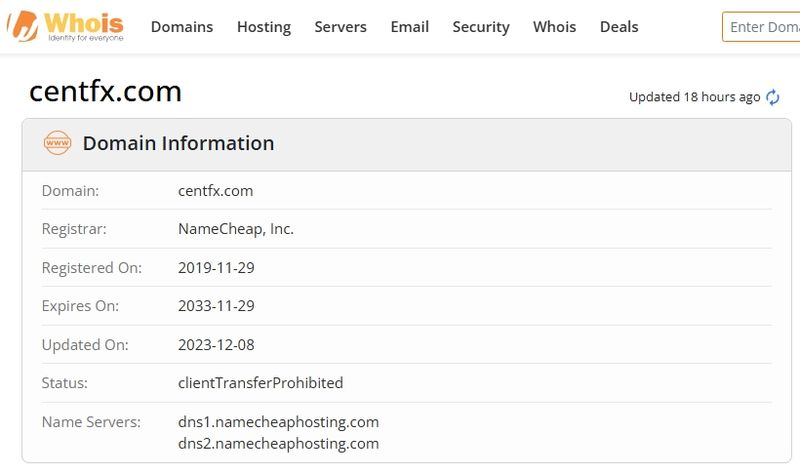This screenshot has height=468, width=800.
Task: Select the centfx.com domain value
Action: 215,191
